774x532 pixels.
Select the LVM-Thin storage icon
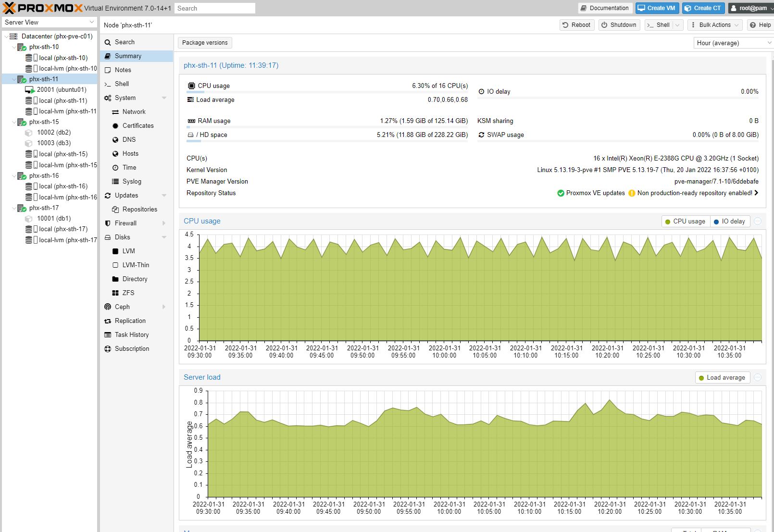[115, 265]
